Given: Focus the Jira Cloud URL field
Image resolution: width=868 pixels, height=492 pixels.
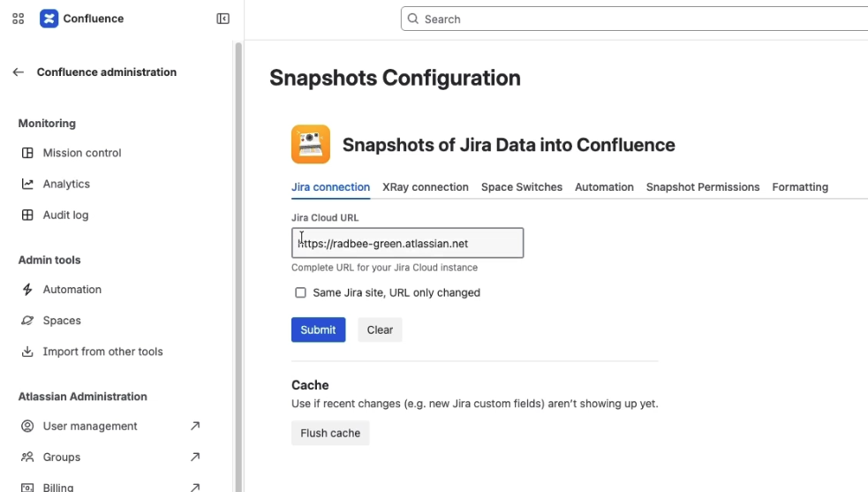Looking at the screenshot, I should pos(407,243).
